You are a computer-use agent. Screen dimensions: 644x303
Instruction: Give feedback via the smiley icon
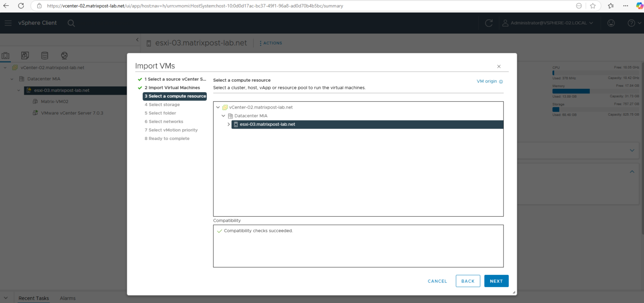click(611, 23)
